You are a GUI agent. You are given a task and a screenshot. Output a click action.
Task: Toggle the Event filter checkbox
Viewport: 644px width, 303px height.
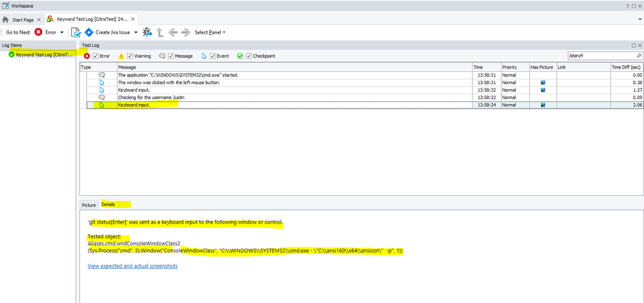tap(212, 56)
